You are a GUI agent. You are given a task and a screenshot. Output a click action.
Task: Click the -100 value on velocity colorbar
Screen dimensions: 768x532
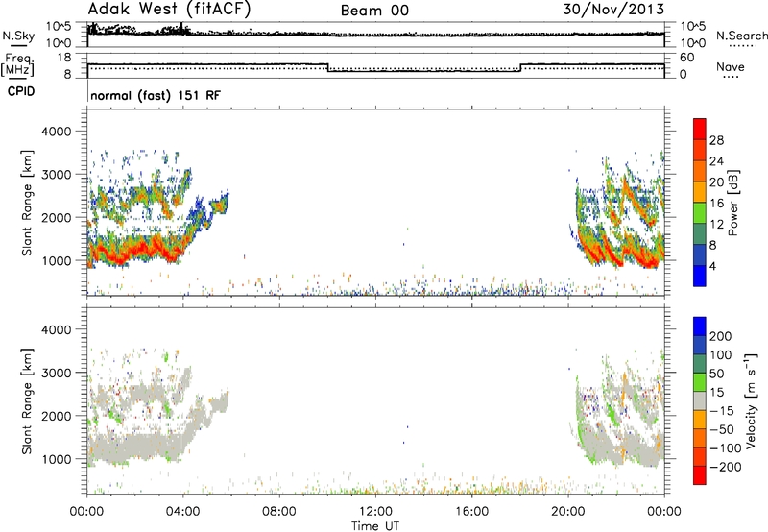726,448
